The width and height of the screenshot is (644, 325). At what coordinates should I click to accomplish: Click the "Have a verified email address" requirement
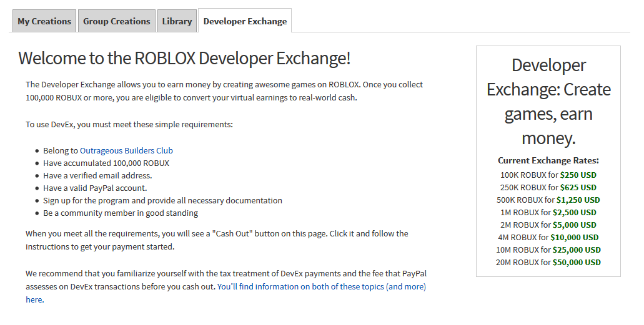point(97,175)
